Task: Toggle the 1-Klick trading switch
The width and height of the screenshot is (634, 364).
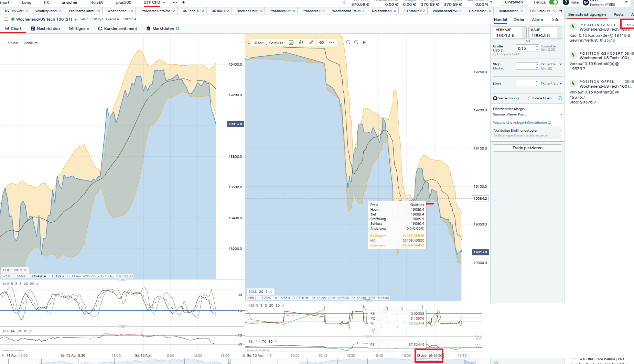Action: coord(554,2)
